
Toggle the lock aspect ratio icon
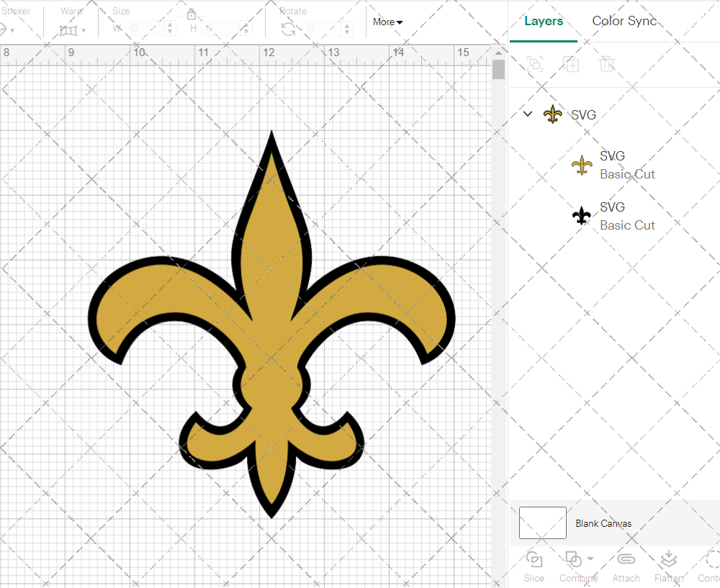pos(191,14)
